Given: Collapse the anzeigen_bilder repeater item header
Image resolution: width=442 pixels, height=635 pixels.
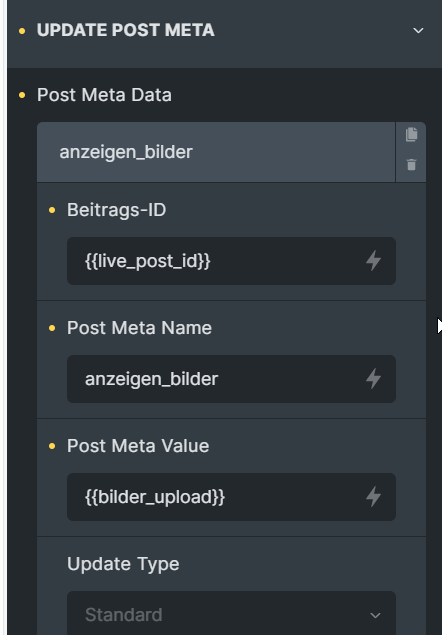Looking at the screenshot, I should pos(216,152).
